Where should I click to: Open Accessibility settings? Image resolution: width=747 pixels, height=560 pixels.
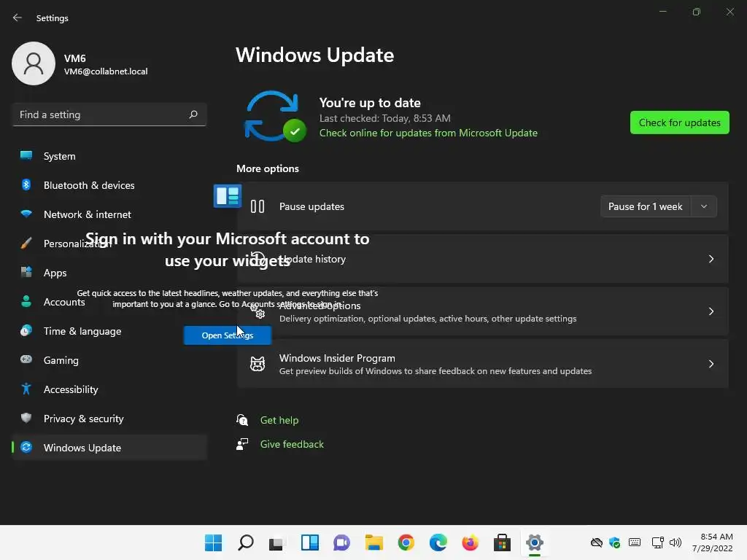click(109, 389)
